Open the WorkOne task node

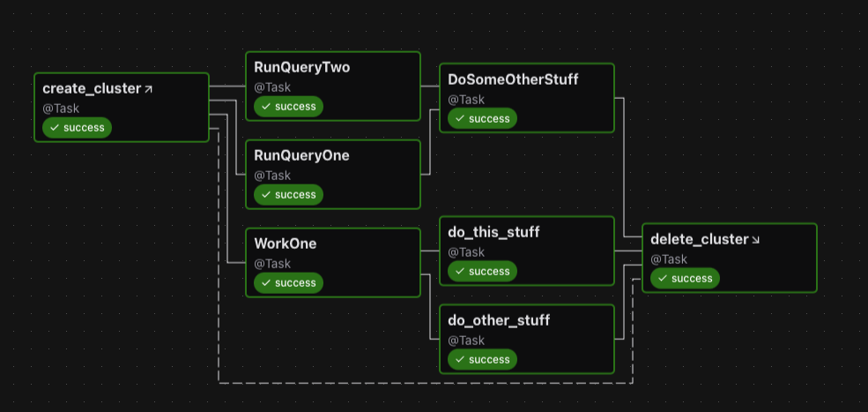coord(285,243)
